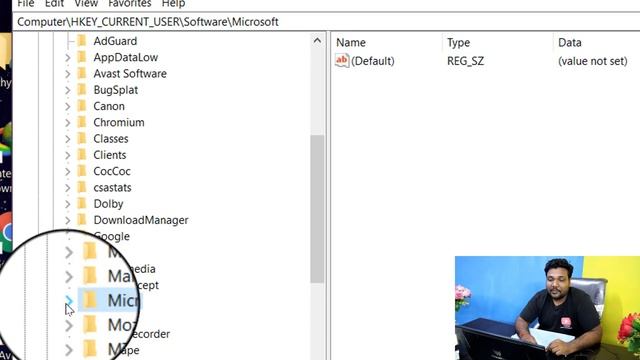Expand the Dolby key

(68, 204)
